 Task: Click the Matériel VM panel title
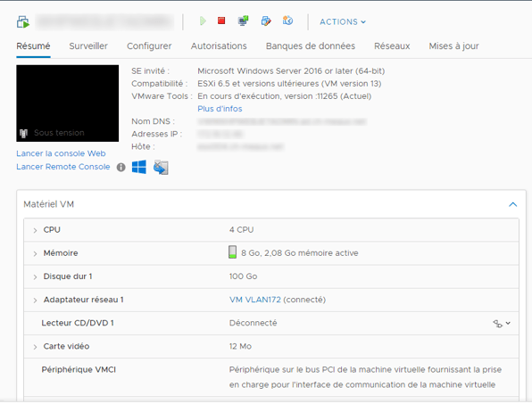pyautogui.click(x=48, y=204)
